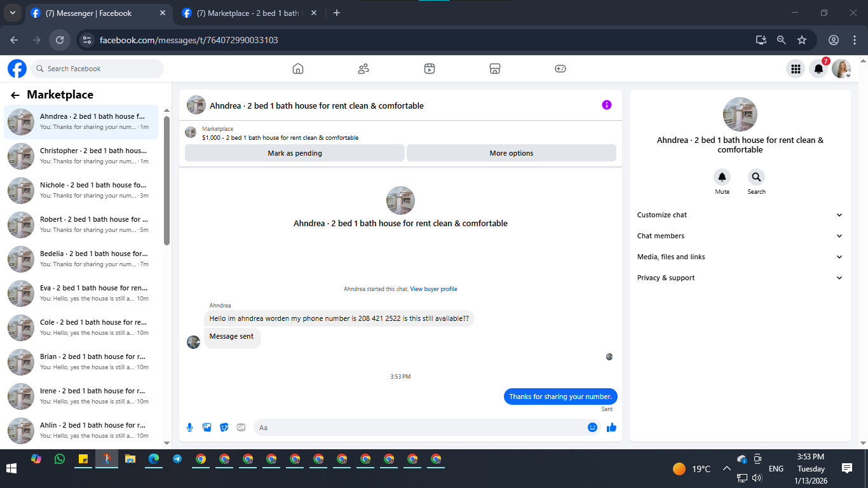Viewport: 868px width, 488px height.
Task: Open Robert conversation in chat list
Action: (81, 225)
